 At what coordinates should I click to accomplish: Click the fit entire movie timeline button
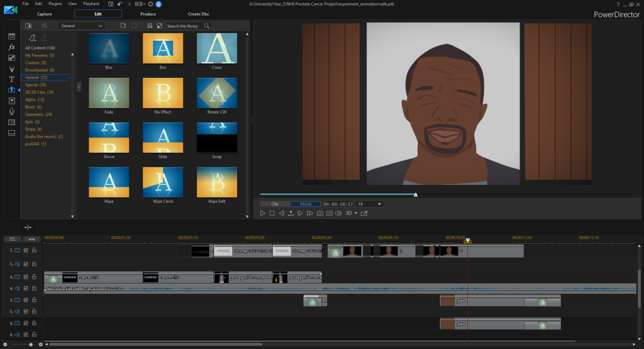(x=31, y=239)
